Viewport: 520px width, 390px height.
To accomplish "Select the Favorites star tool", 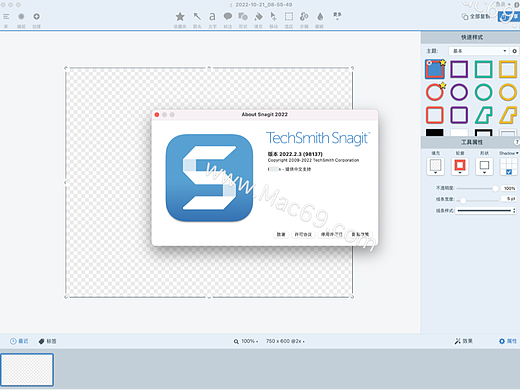I will pyautogui.click(x=180, y=16).
